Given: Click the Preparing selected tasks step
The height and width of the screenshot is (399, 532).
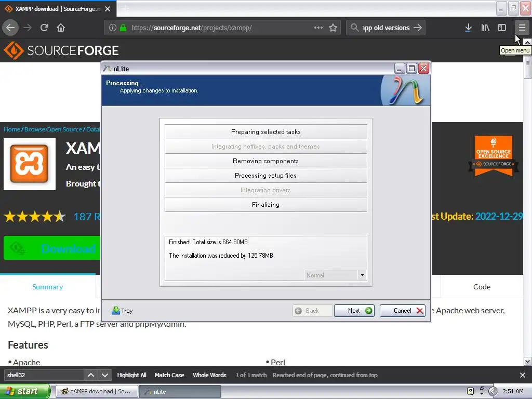Looking at the screenshot, I should click(265, 131).
